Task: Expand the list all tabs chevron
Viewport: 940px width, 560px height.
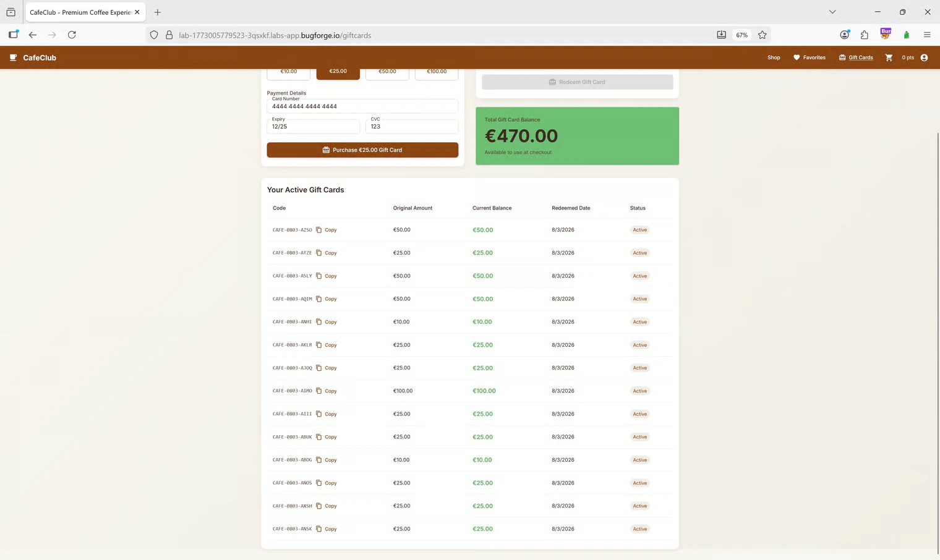Action: 832,12
